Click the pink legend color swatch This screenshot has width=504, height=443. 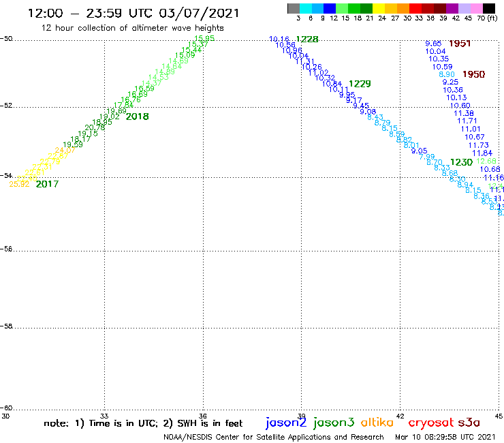pos(476,8)
